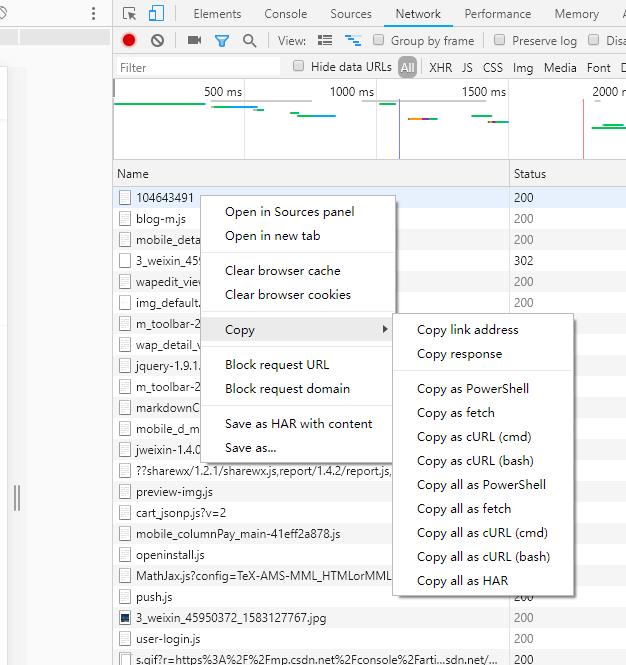Clear the network log icon
Image resolution: width=626 pixels, height=665 pixels.
[157, 40]
